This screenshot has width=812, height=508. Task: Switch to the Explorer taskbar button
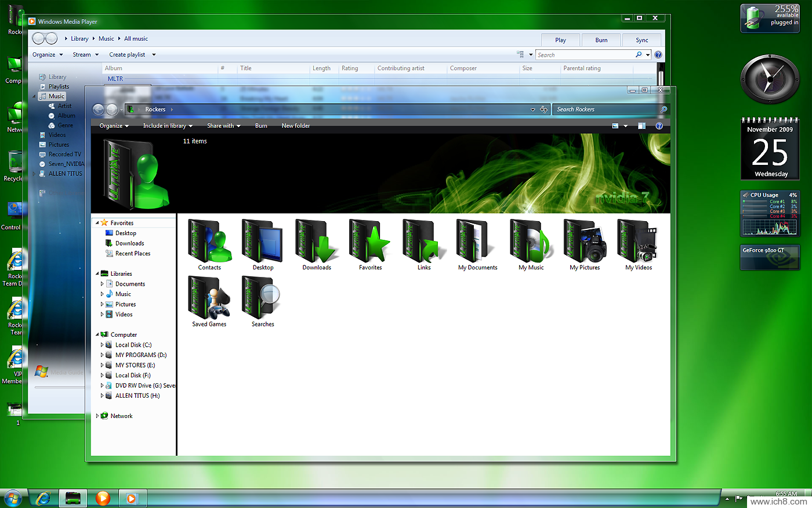(x=72, y=498)
